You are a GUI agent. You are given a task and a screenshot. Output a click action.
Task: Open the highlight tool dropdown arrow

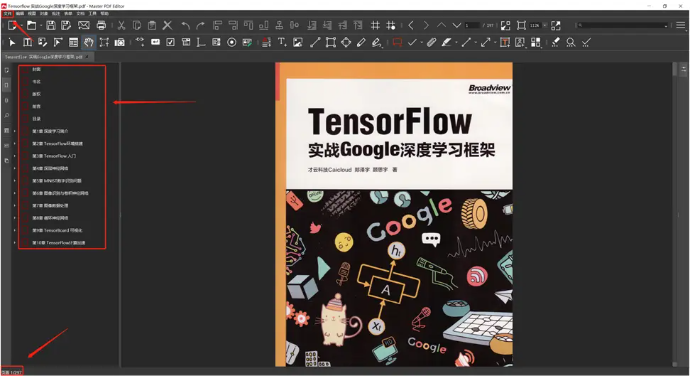click(x=456, y=43)
